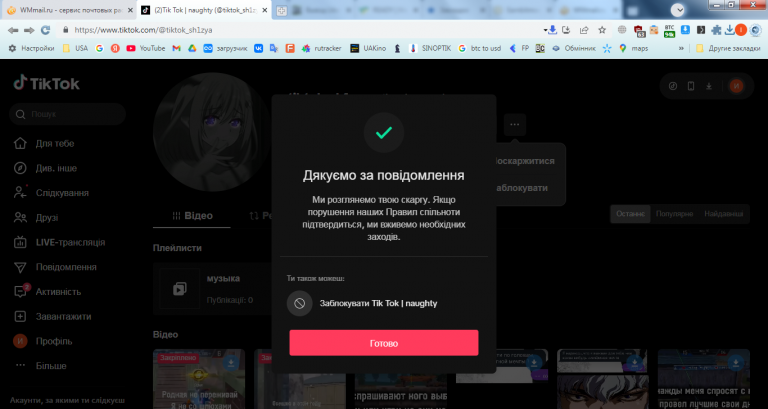768x409 pixels.
Task: Open the orange user avatar in TikTok header
Action: click(x=736, y=86)
